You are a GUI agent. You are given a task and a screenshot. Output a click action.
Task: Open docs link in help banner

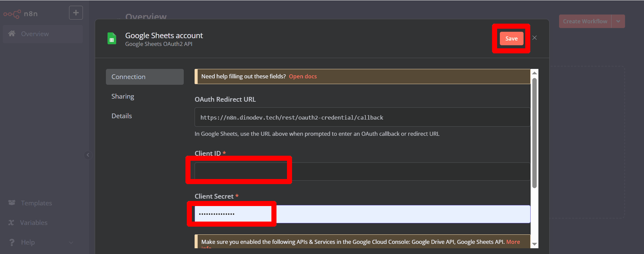pos(303,76)
